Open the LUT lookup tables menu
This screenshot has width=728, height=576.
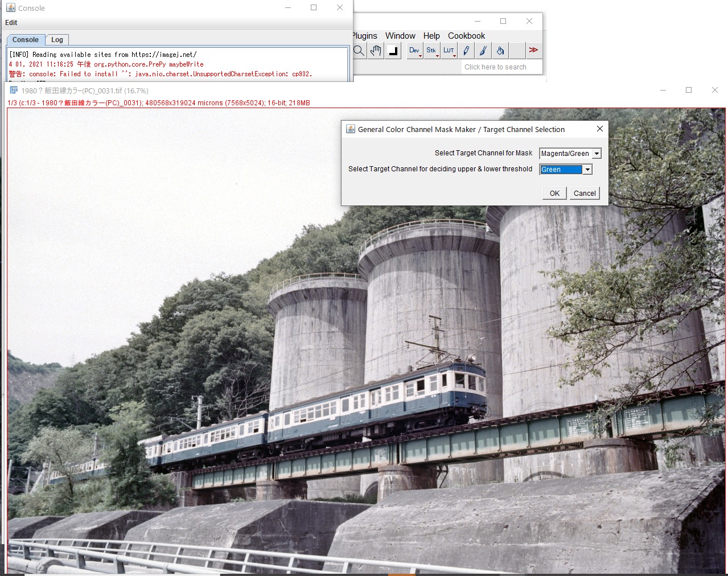click(x=449, y=51)
